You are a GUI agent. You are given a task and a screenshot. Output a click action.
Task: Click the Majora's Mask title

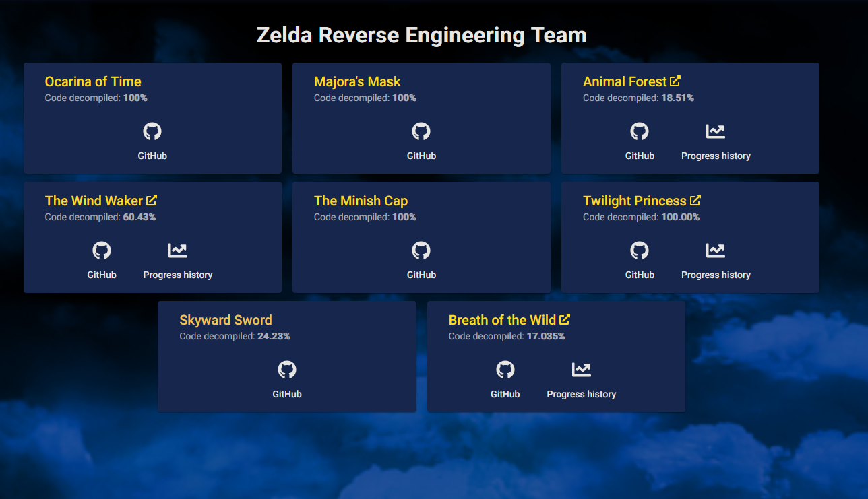(357, 81)
